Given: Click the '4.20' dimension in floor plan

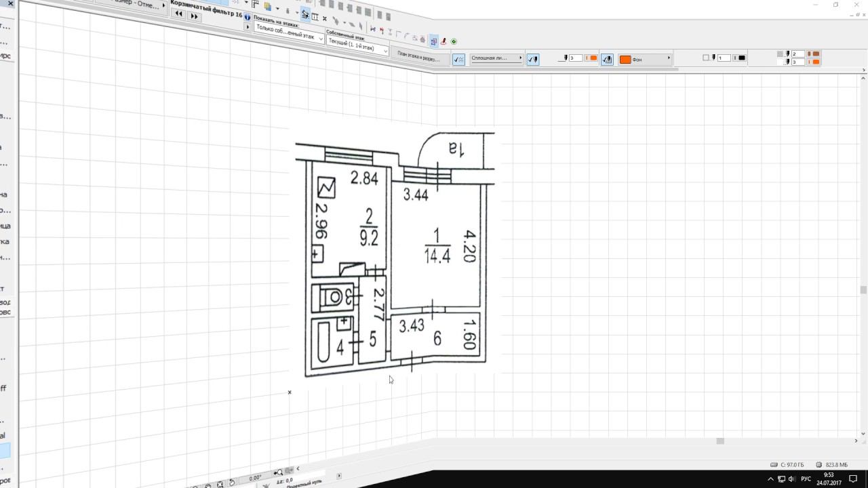Looking at the screenshot, I should 470,246.
